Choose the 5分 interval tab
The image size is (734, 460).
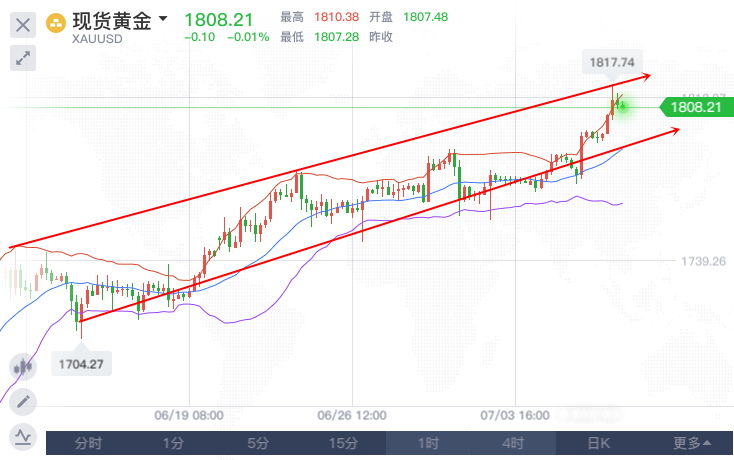(259, 443)
